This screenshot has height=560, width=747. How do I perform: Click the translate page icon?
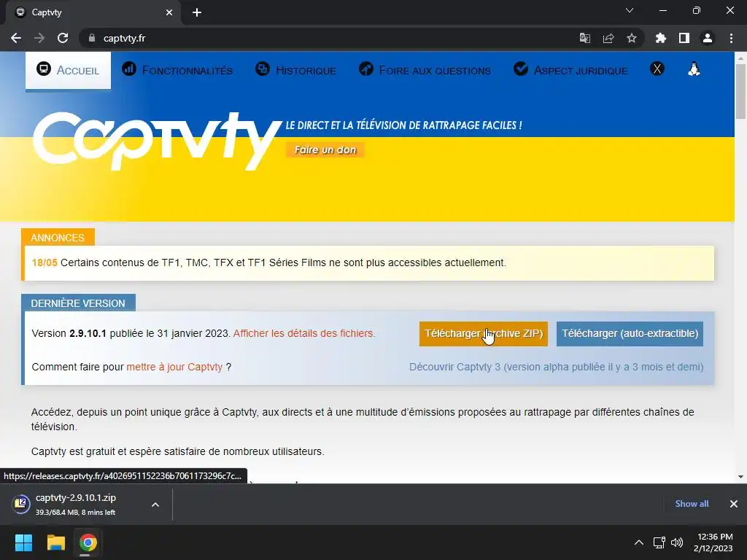[585, 38]
